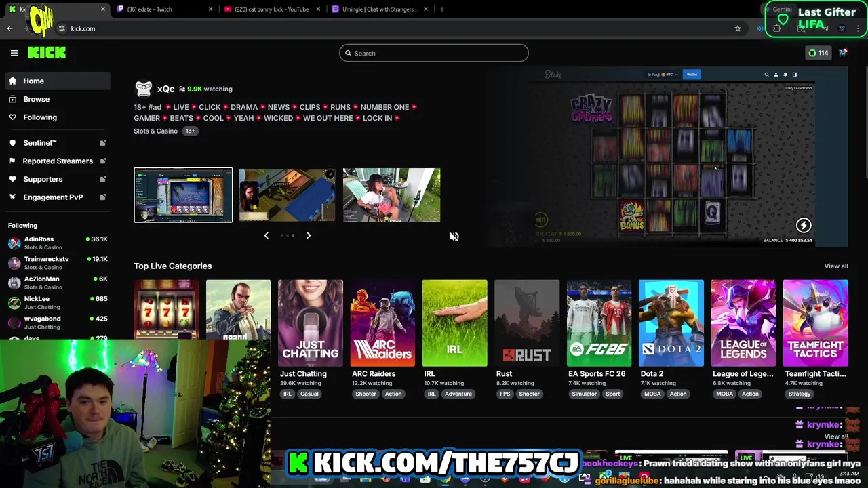Click the MOBA tag under Dota 2
868x488 pixels.
(652, 394)
